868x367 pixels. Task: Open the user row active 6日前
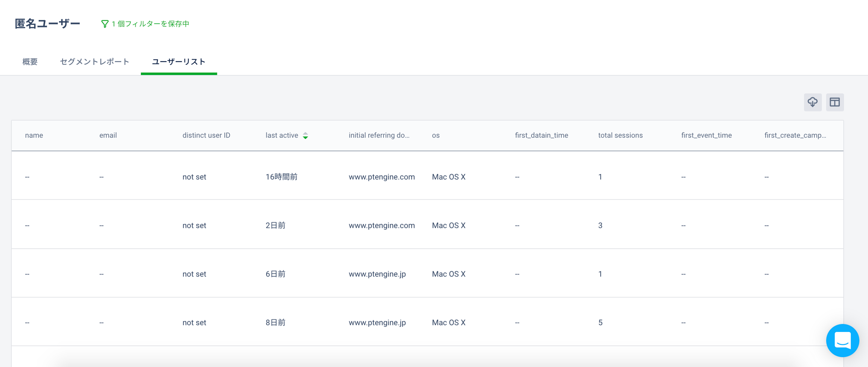(275, 274)
